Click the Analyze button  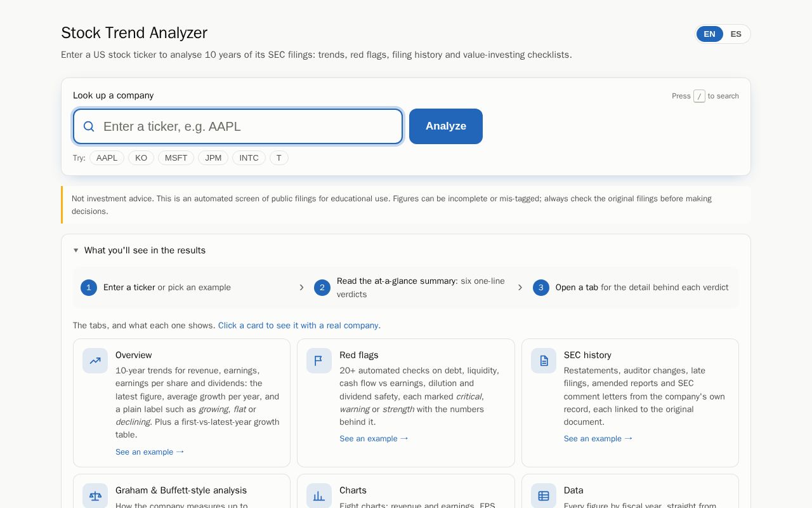(446, 126)
